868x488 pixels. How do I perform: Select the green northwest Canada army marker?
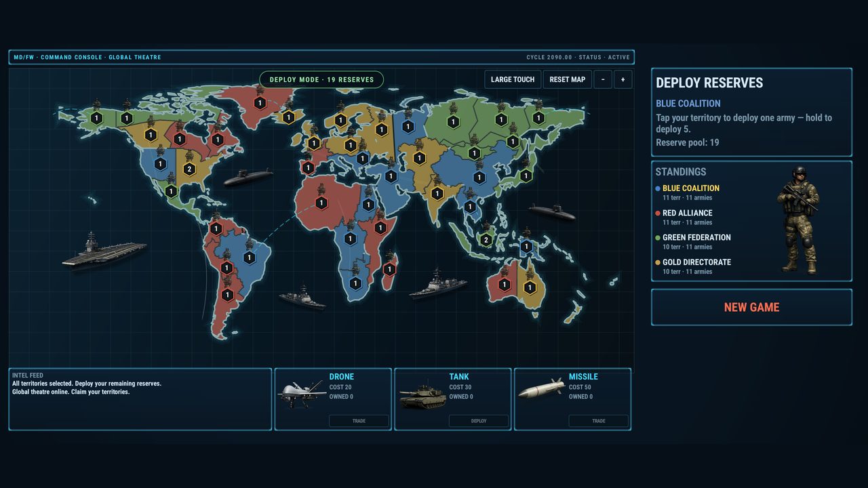tap(127, 118)
